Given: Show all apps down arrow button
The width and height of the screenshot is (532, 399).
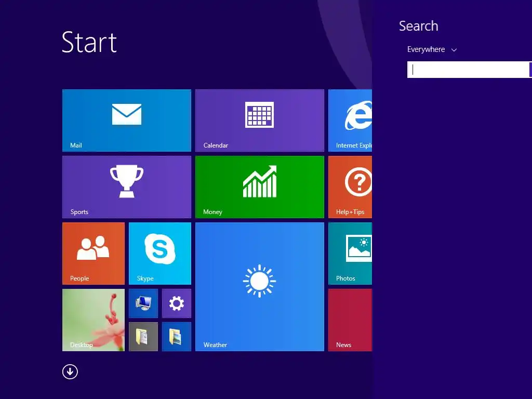Looking at the screenshot, I should (x=70, y=371).
